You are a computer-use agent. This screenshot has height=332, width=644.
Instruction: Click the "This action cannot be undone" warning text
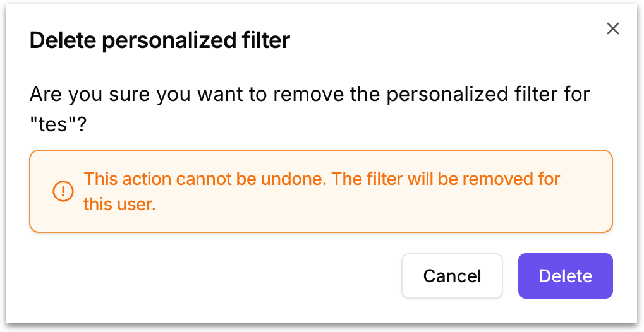[x=205, y=179]
